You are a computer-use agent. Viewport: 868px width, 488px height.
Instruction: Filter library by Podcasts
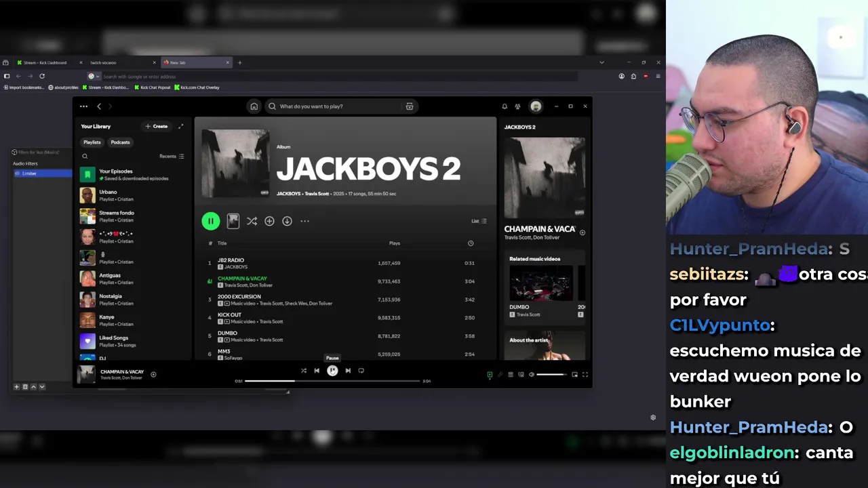(x=120, y=142)
